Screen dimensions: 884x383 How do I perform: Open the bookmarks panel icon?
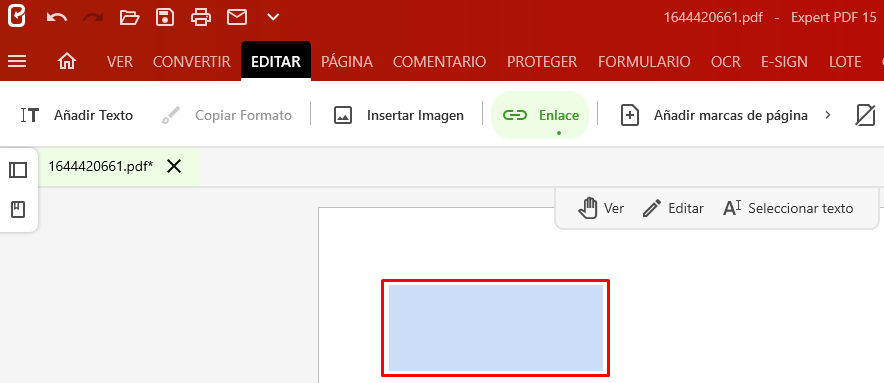(18, 210)
